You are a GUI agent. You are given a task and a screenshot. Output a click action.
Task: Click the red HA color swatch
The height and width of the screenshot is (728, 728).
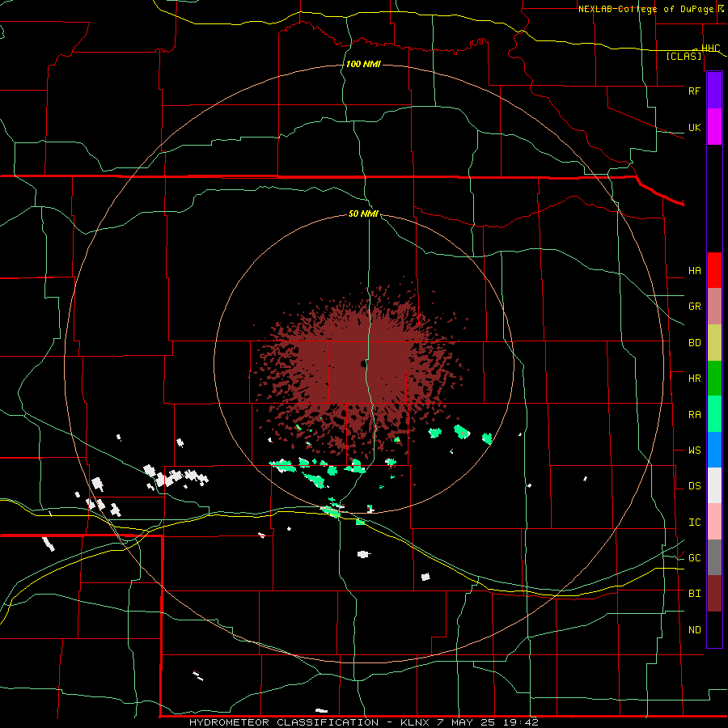pos(714,270)
